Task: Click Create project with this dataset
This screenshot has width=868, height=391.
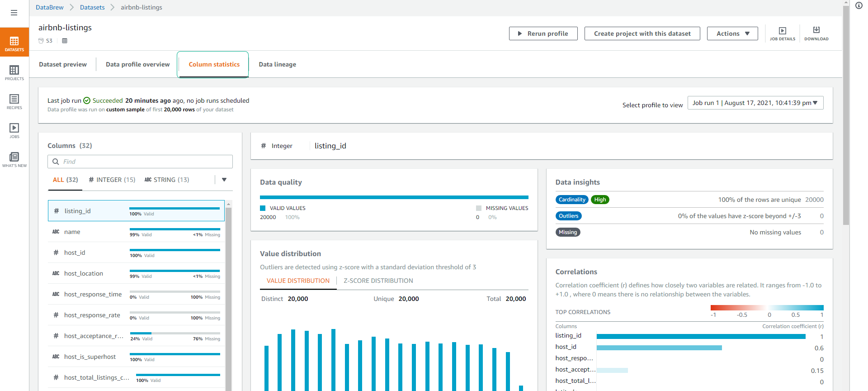Action: pos(642,33)
